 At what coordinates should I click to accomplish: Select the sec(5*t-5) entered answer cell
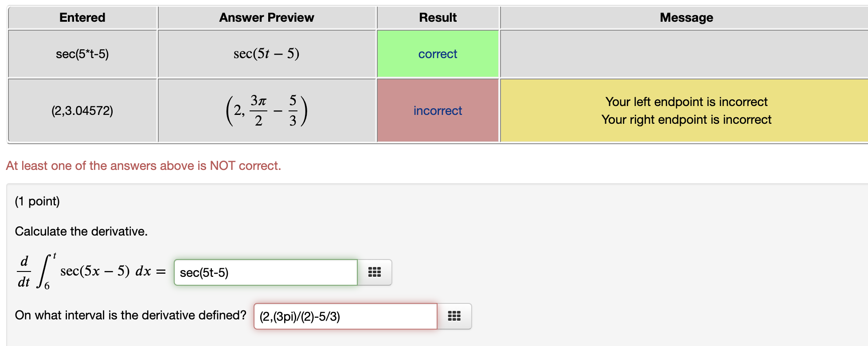(82, 54)
